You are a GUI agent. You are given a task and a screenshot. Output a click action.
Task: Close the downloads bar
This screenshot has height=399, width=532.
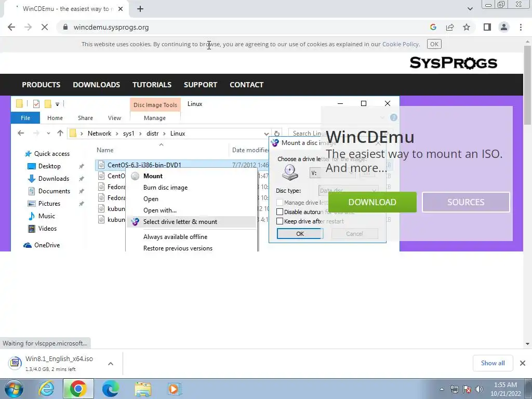pyautogui.click(x=523, y=363)
